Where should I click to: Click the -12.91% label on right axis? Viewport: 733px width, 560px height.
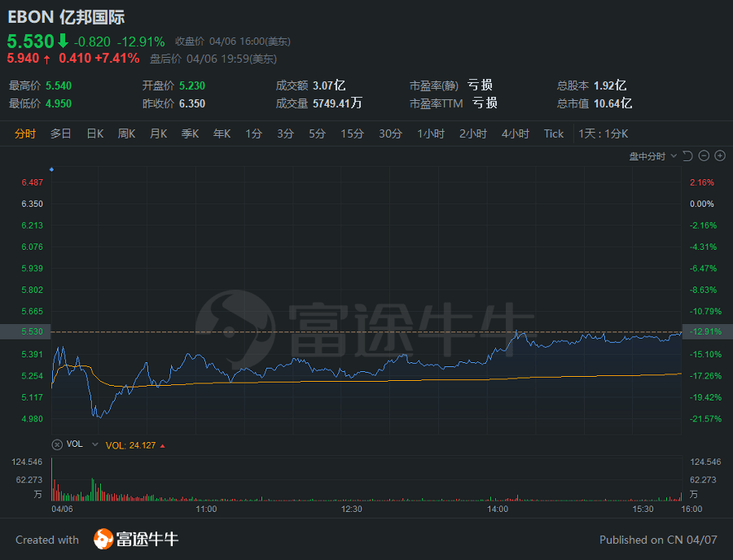(x=705, y=332)
